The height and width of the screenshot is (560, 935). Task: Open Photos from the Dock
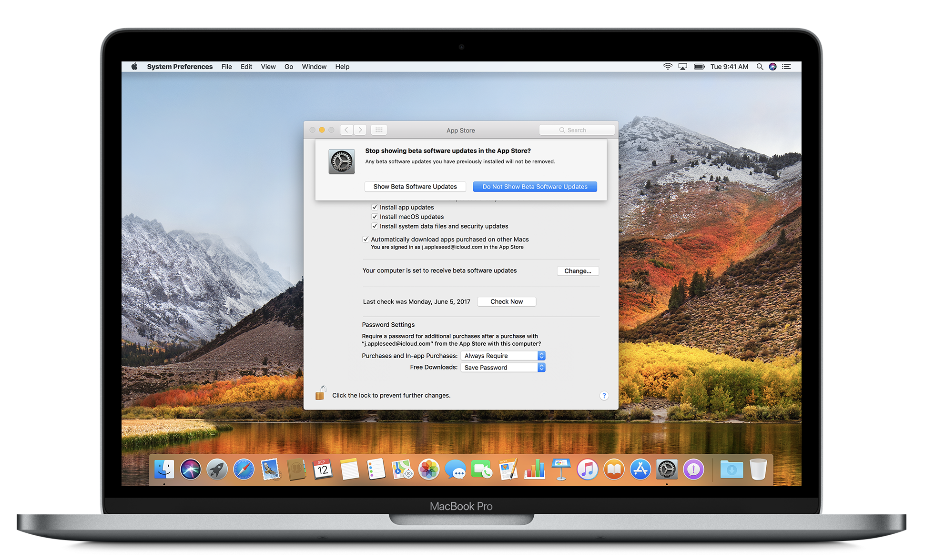429,470
